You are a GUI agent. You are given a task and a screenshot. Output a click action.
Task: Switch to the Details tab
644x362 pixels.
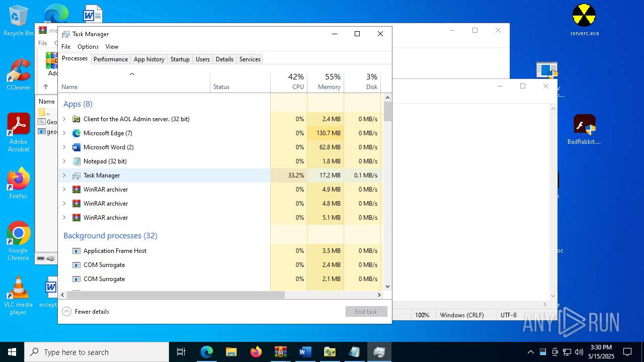click(224, 59)
